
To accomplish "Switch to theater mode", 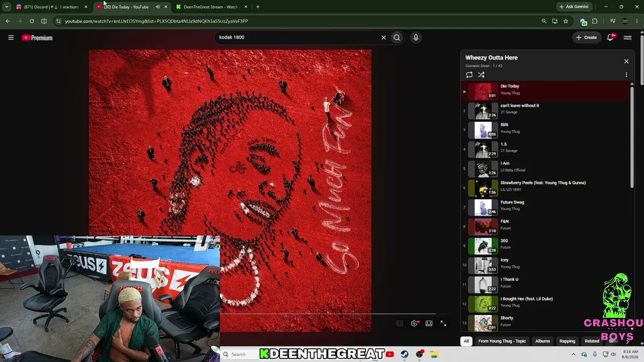I will click(x=429, y=323).
